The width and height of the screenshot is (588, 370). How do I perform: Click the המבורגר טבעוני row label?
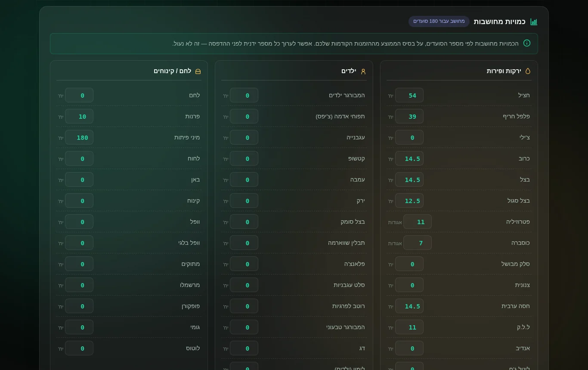point(345,327)
